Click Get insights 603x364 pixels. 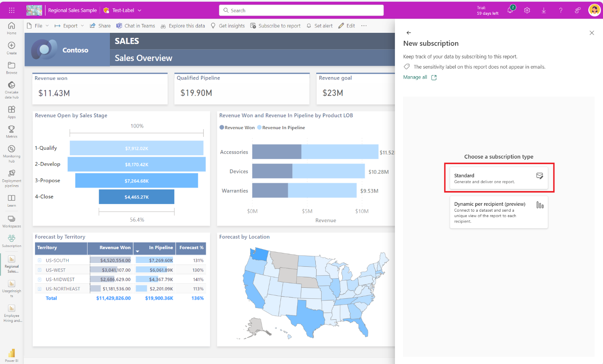click(227, 26)
